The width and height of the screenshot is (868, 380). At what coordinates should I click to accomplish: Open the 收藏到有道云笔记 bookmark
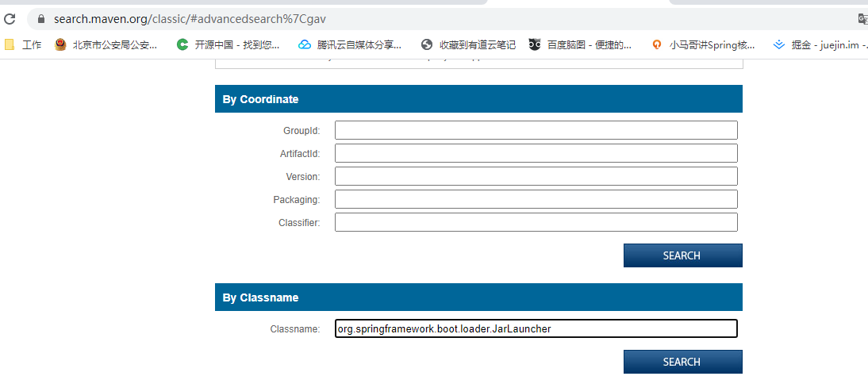(468, 45)
